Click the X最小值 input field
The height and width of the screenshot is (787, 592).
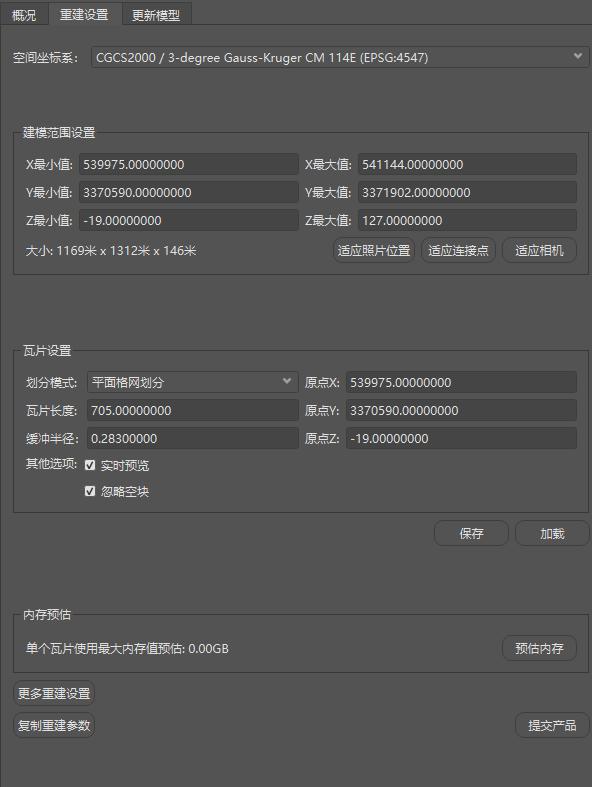[188, 165]
